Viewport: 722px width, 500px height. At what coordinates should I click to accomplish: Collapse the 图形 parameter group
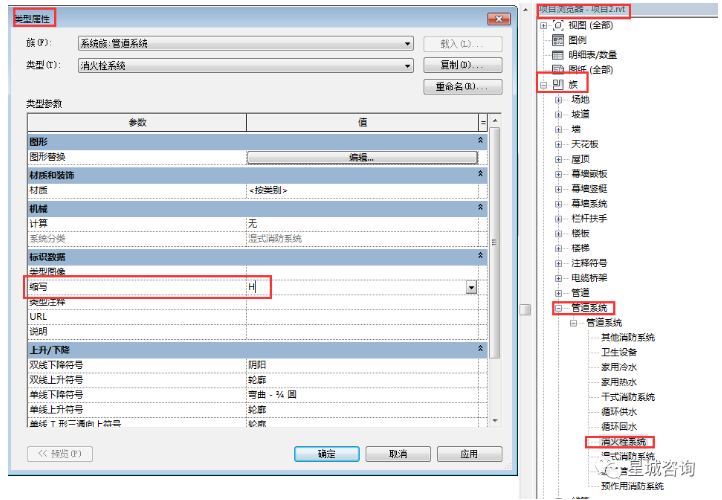pos(480,140)
